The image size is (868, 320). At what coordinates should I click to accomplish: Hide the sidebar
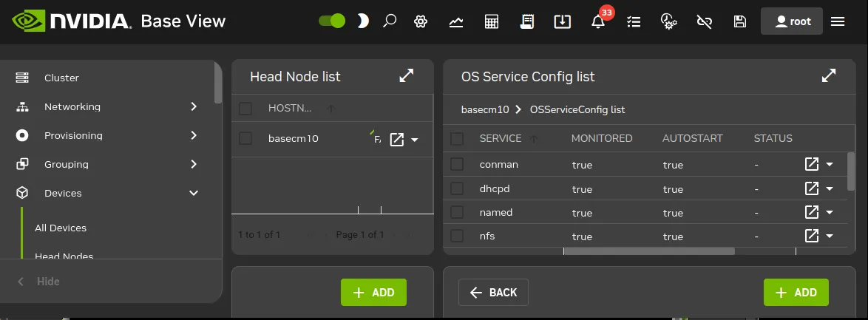(38, 282)
